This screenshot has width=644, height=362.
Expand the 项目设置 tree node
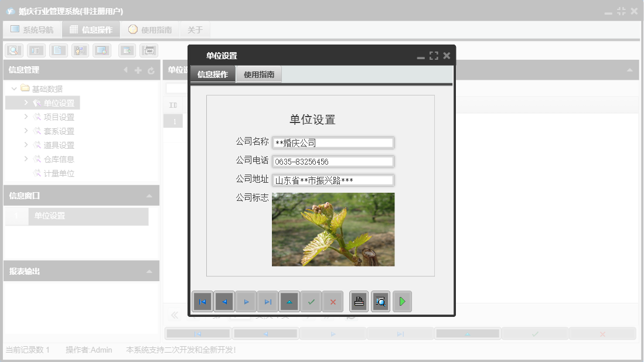(26, 117)
